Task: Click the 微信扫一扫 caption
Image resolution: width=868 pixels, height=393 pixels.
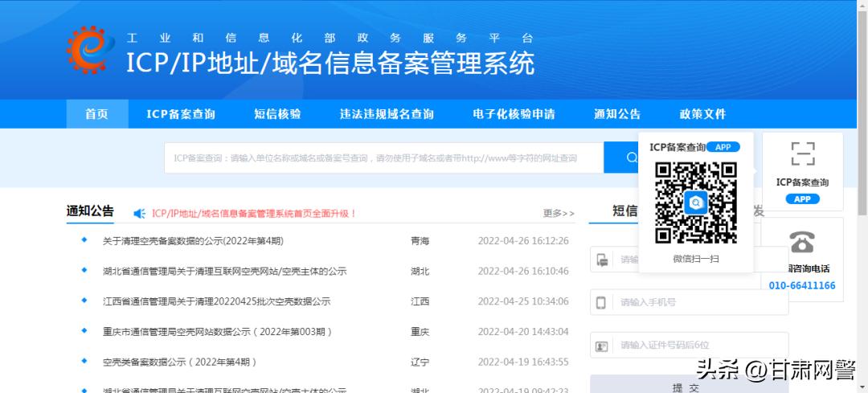Action: (696, 259)
